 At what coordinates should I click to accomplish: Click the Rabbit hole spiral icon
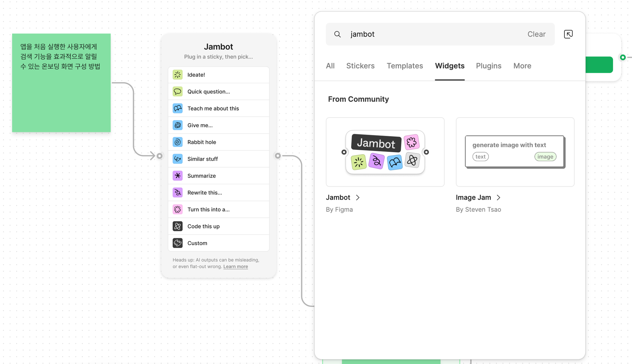click(x=178, y=142)
